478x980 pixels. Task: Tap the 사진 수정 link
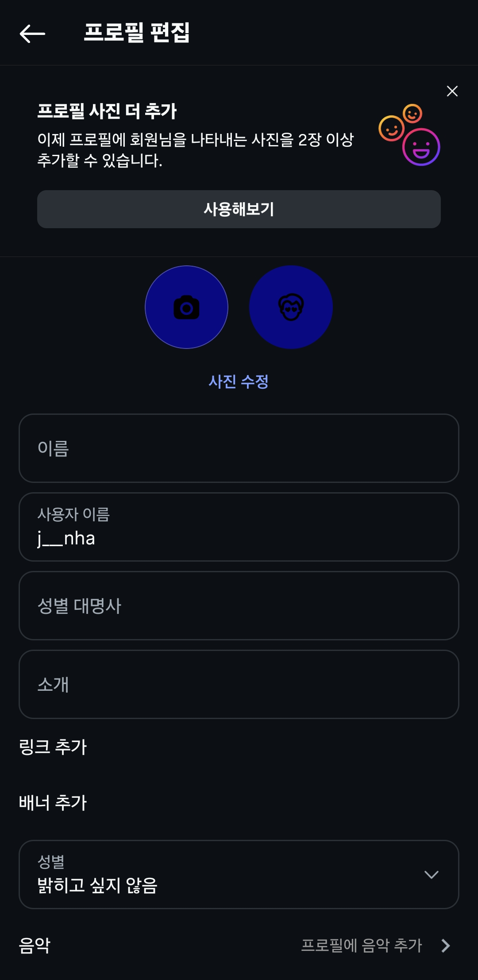239,382
